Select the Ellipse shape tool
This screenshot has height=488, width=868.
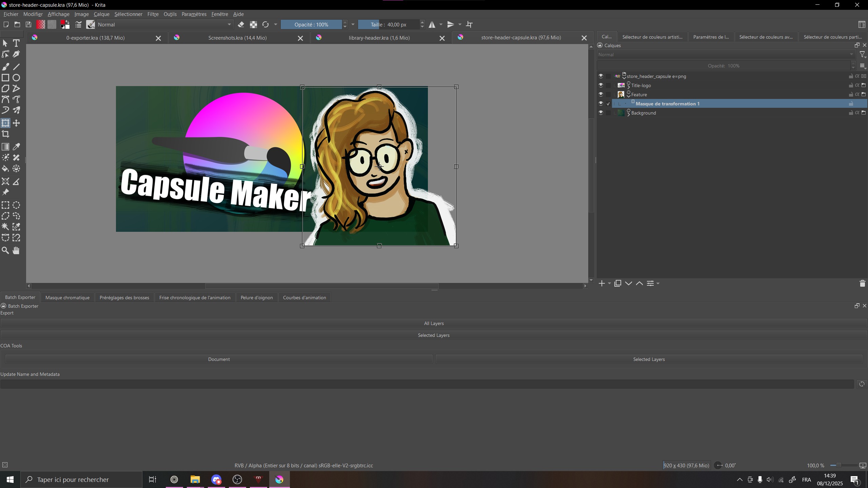(16, 78)
